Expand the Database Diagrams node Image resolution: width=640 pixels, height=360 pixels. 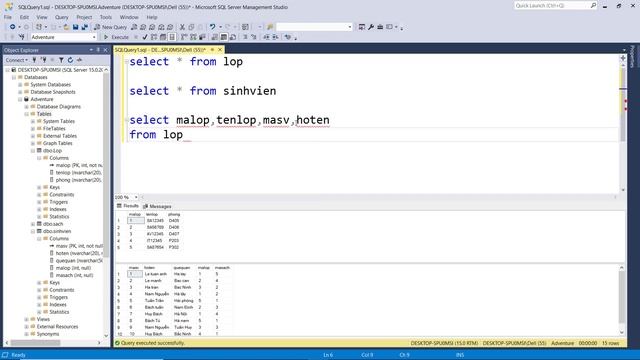[27, 107]
